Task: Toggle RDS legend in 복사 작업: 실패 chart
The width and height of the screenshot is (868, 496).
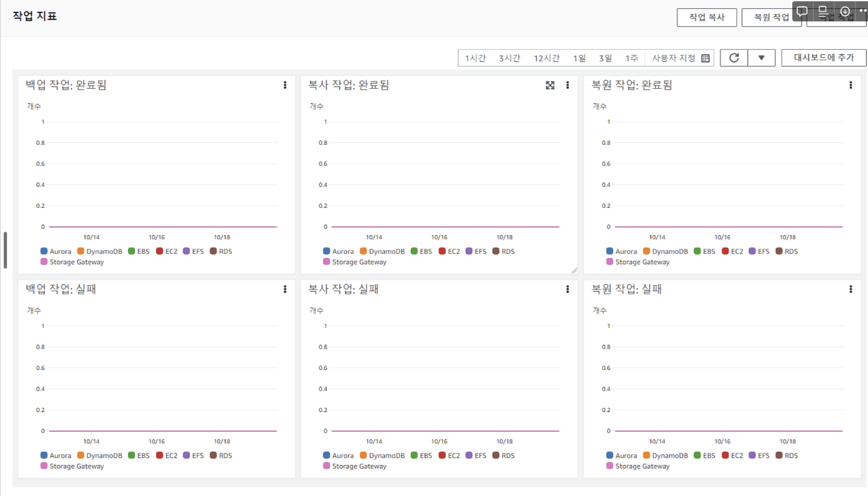Action: [x=504, y=456]
